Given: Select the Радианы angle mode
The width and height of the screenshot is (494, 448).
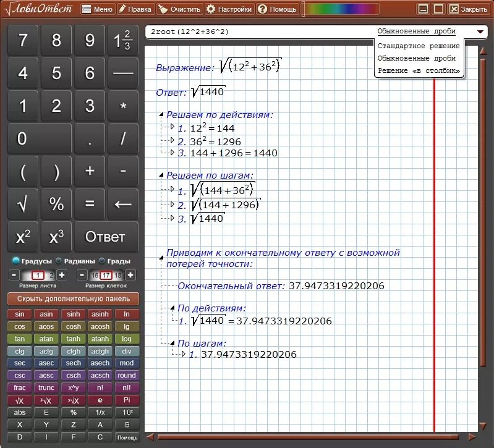Looking at the screenshot, I should click(75, 261).
